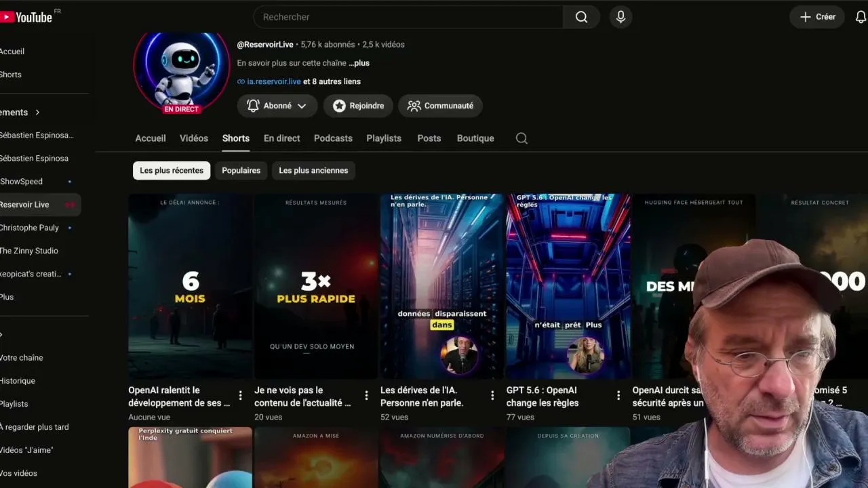Go to the Podcasts tab
This screenshot has height=488, width=868.
[x=333, y=138]
